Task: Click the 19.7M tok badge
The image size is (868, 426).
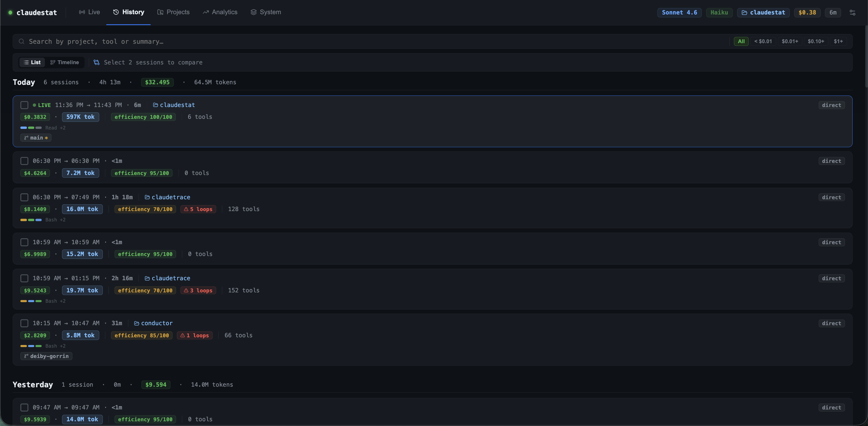Action: pyautogui.click(x=82, y=290)
